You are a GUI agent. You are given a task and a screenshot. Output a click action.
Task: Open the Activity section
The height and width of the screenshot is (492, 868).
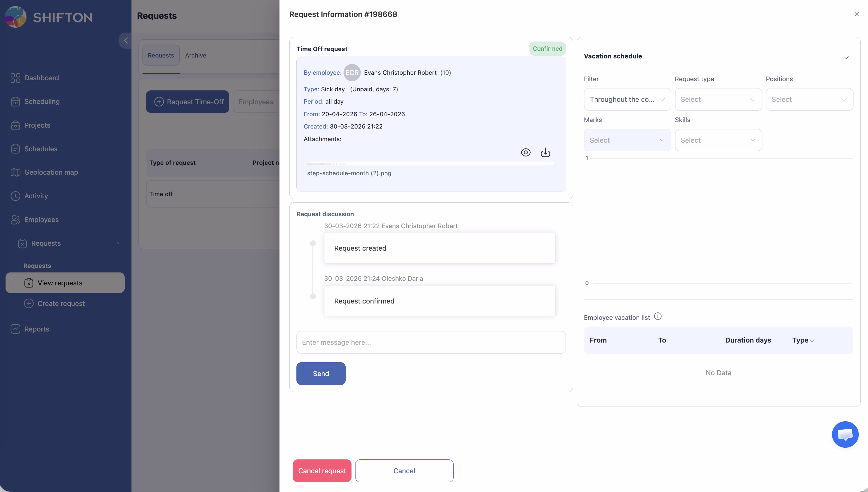36,196
